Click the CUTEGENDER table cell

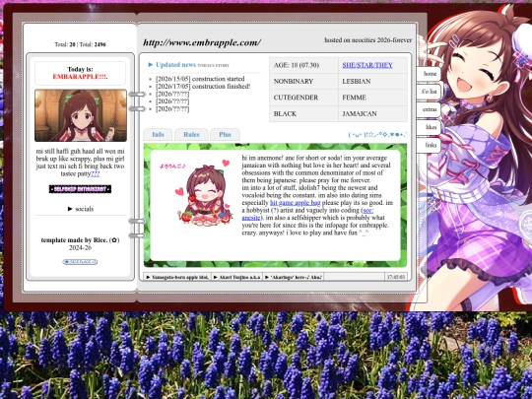pos(303,98)
